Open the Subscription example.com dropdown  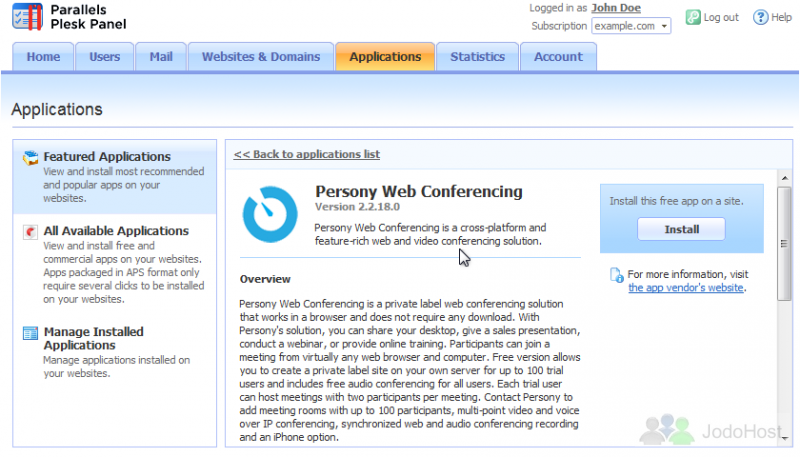coord(631,26)
